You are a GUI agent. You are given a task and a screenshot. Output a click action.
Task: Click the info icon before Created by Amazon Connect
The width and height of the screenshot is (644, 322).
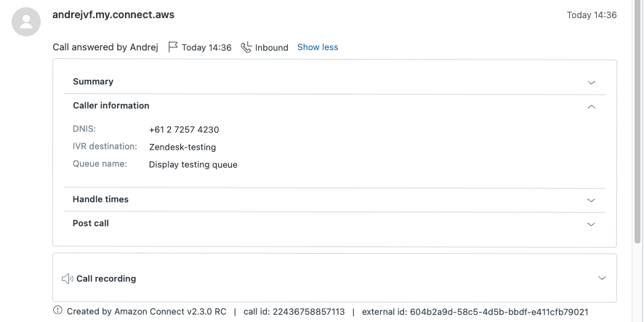click(x=57, y=311)
